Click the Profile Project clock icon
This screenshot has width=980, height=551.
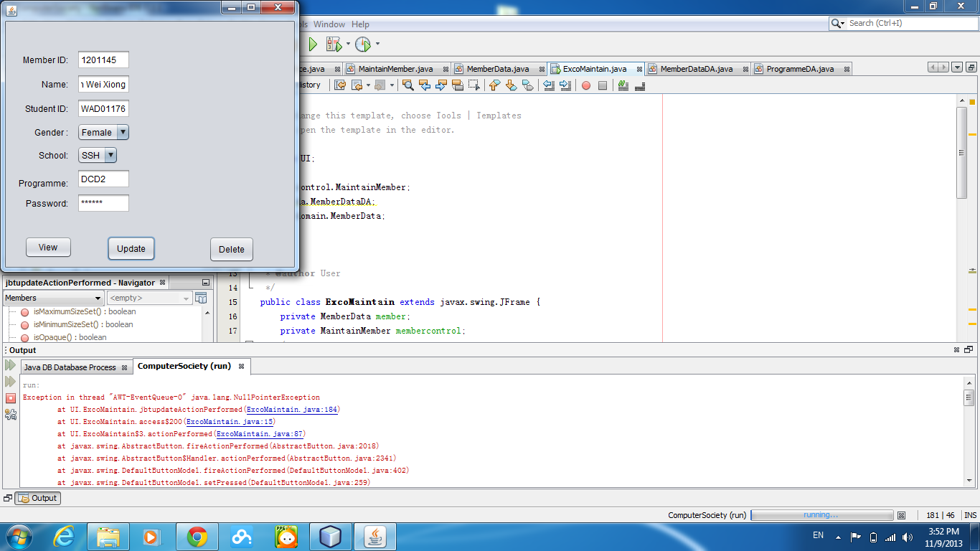363,44
